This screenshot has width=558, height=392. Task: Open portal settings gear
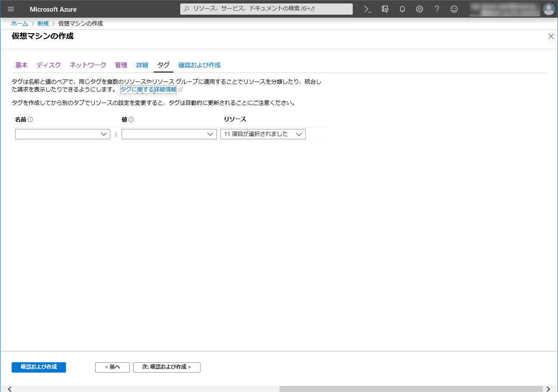(x=420, y=9)
